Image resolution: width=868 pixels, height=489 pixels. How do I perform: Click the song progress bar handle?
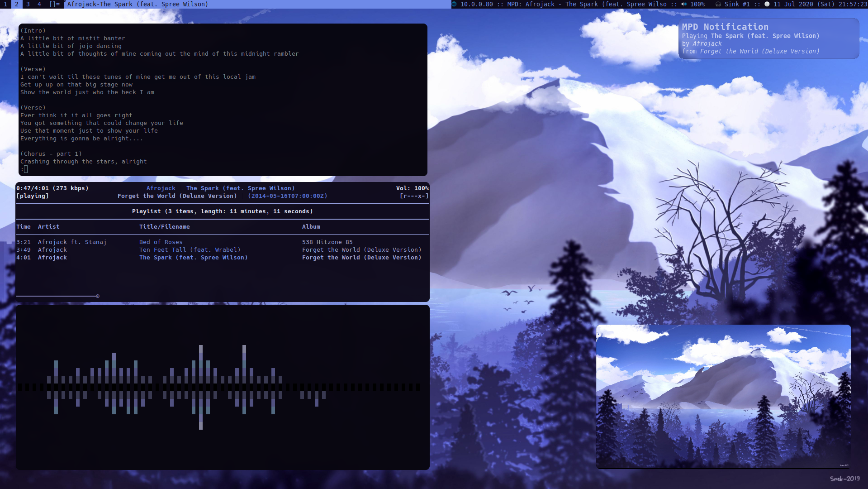click(x=98, y=296)
